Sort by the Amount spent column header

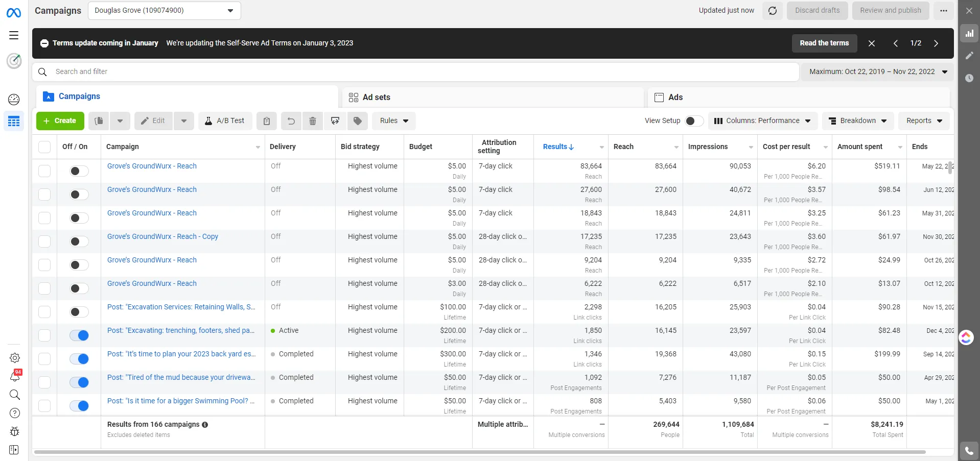coord(860,147)
